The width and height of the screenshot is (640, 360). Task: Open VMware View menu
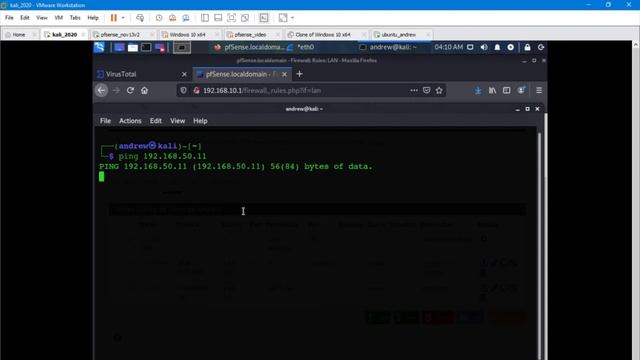[x=42, y=18]
